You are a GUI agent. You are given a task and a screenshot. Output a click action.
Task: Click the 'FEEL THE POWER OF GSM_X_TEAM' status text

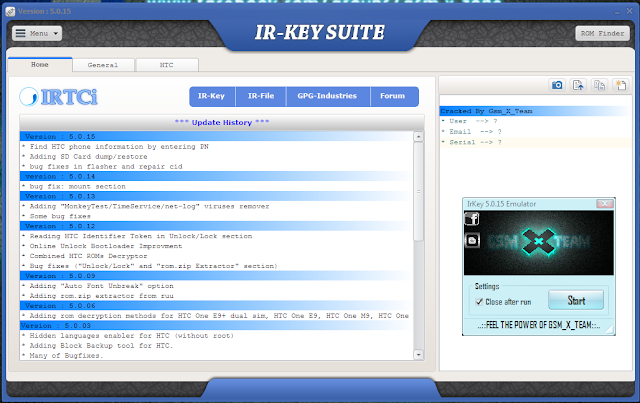tap(539, 325)
